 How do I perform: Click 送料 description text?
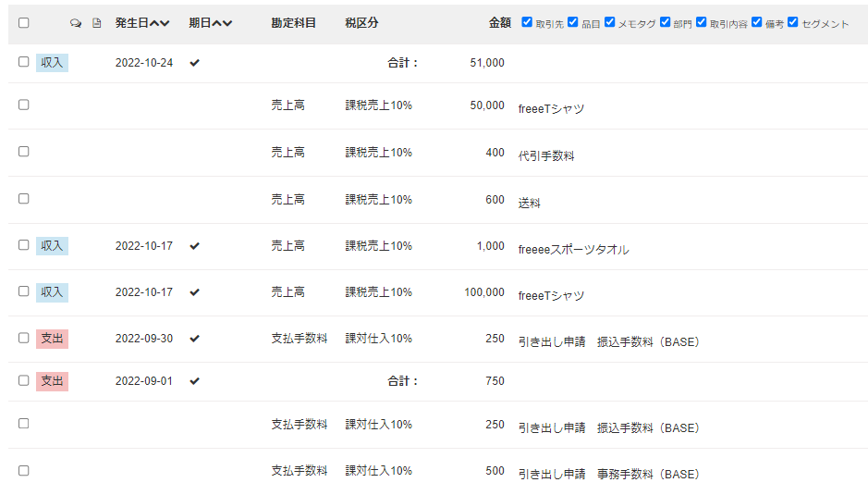coord(530,203)
